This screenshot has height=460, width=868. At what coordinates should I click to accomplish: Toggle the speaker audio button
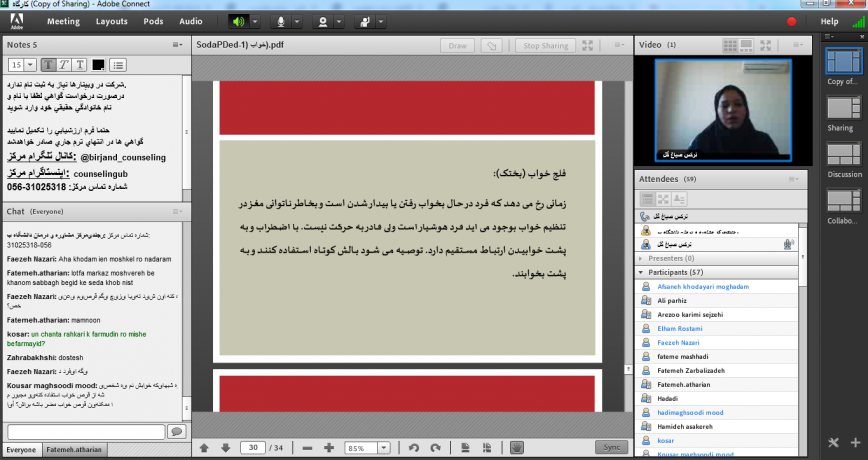[x=238, y=20]
